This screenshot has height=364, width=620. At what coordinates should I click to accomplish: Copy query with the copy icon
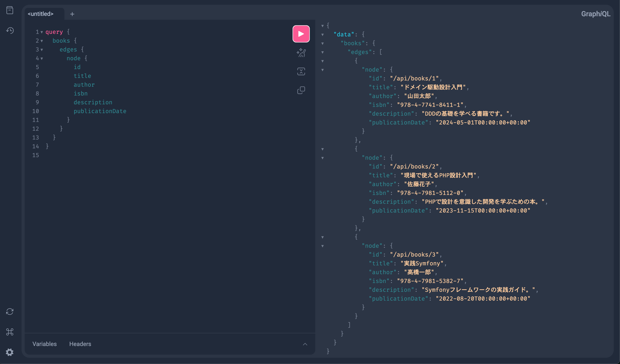click(x=301, y=90)
